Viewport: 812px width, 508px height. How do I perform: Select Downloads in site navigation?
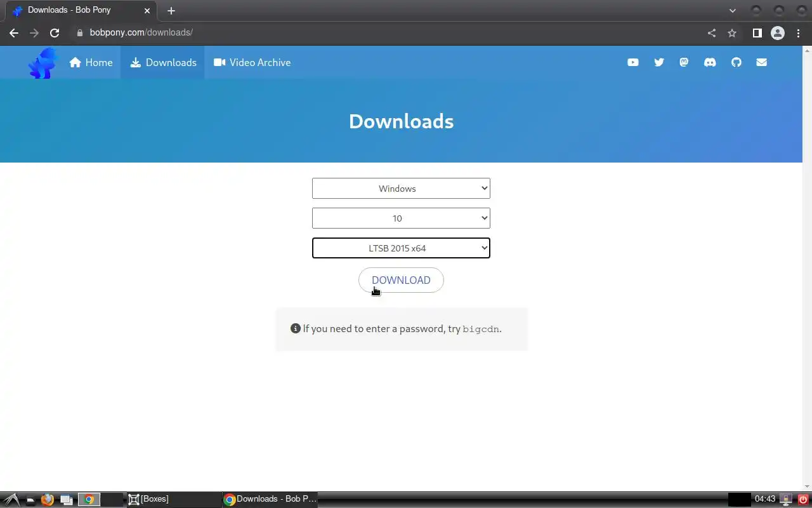pos(163,62)
